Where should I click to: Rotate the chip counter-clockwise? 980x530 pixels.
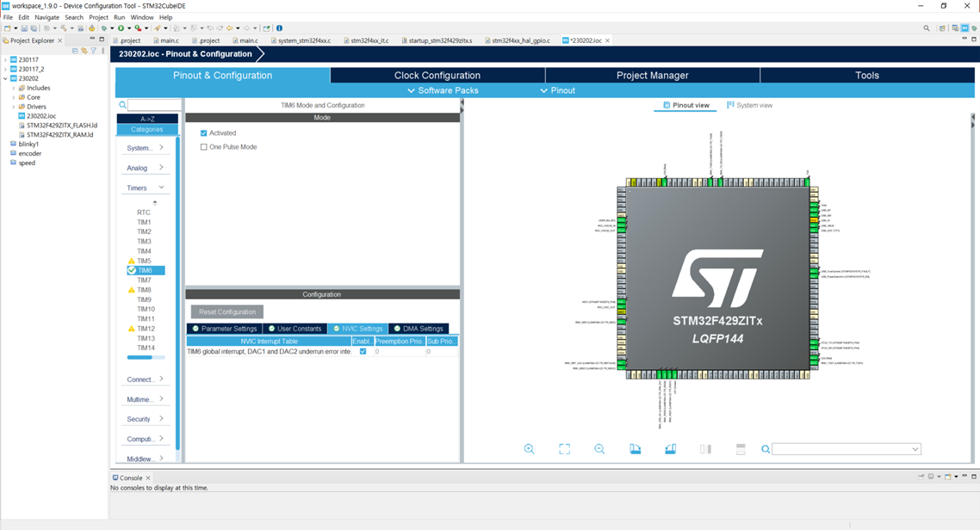tap(670, 449)
